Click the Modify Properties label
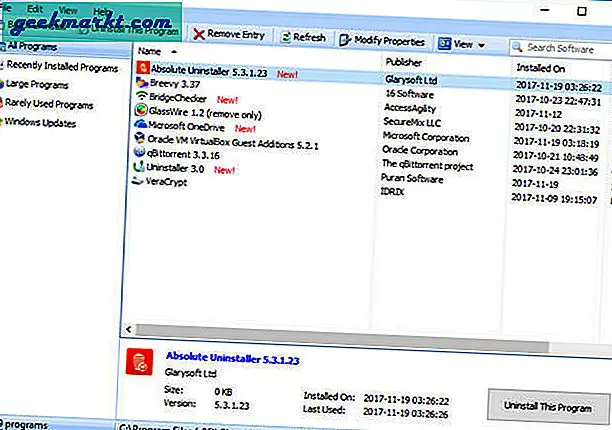The width and height of the screenshot is (612, 430). click(x=389, y=41)
